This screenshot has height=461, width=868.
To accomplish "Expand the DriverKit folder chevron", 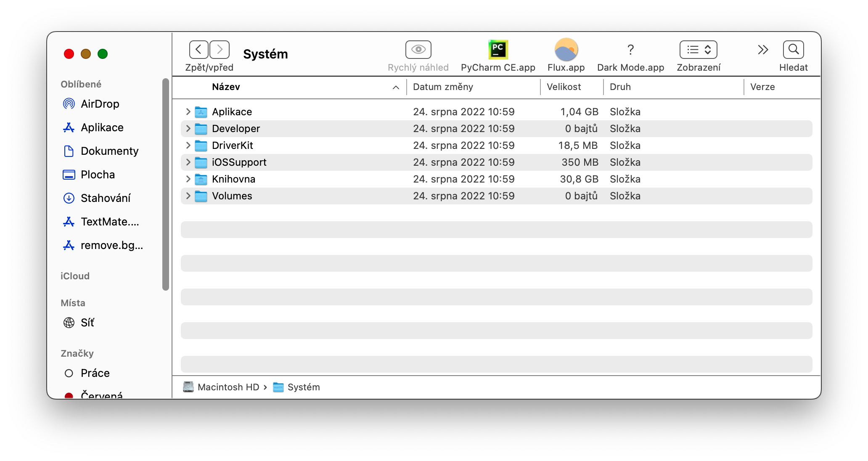I will pyautogui.click(x=188, y=145).
